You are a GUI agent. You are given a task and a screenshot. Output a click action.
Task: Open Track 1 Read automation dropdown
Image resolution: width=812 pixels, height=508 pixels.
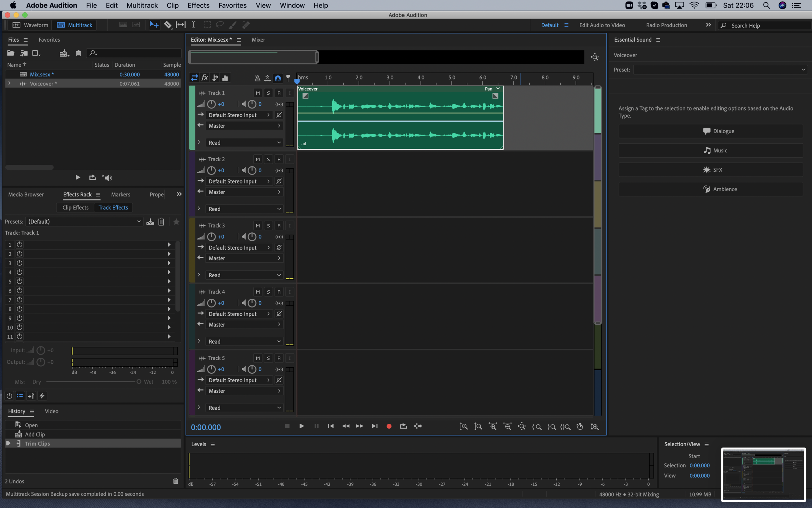coord(244,142)
